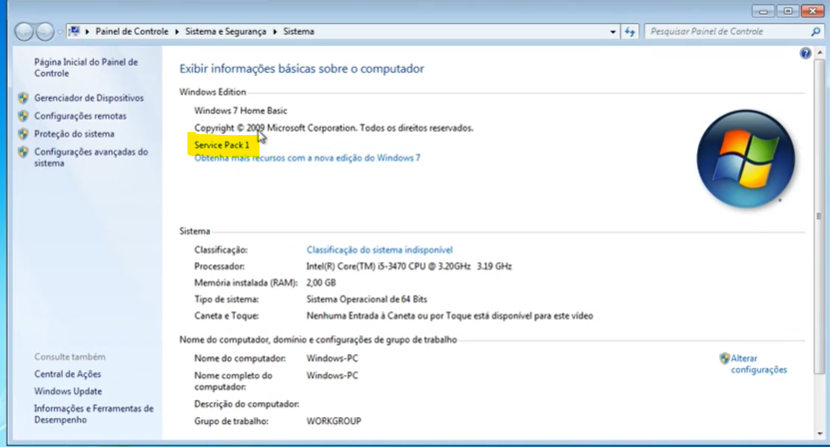Screen dimensions: 830x447
Task: Click Classificação do sistema indisponível link
Action: (380, 249)
